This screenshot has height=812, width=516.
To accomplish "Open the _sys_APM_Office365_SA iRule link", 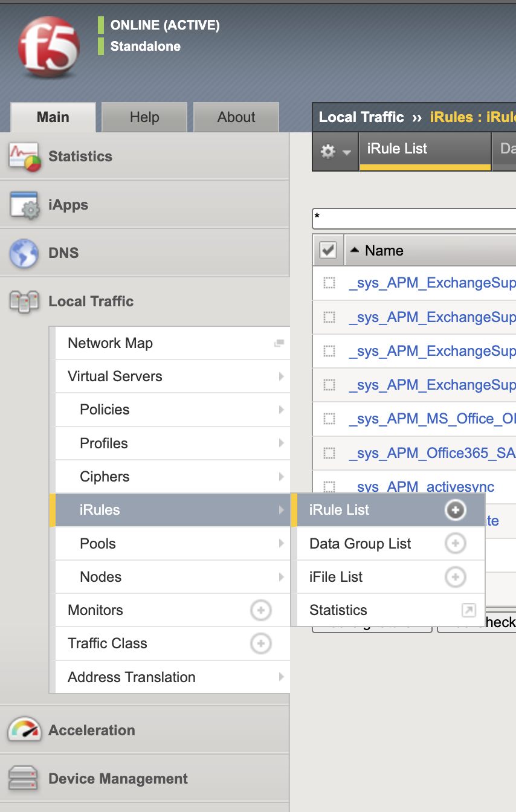I will tap(431, 453).
